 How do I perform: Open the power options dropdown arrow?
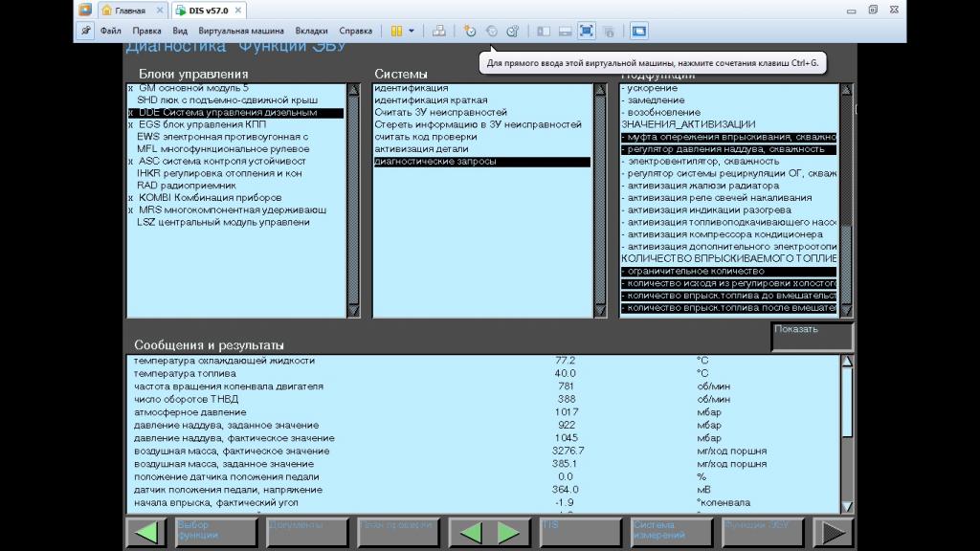[412, 31]
